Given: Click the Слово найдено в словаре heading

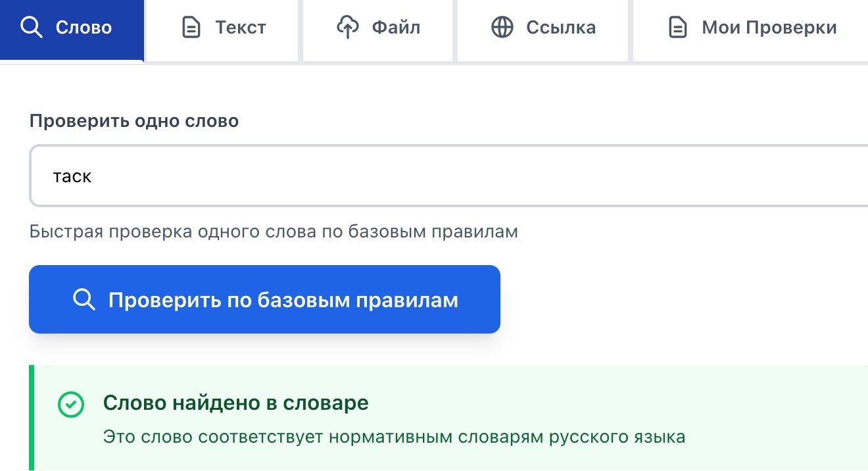Looking at the screenshot, I should pos(235,403).
